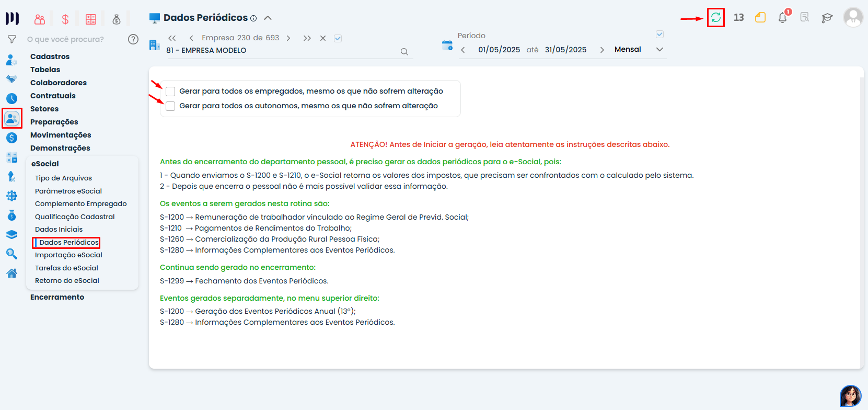Open the notifications bell

[783, 18]
